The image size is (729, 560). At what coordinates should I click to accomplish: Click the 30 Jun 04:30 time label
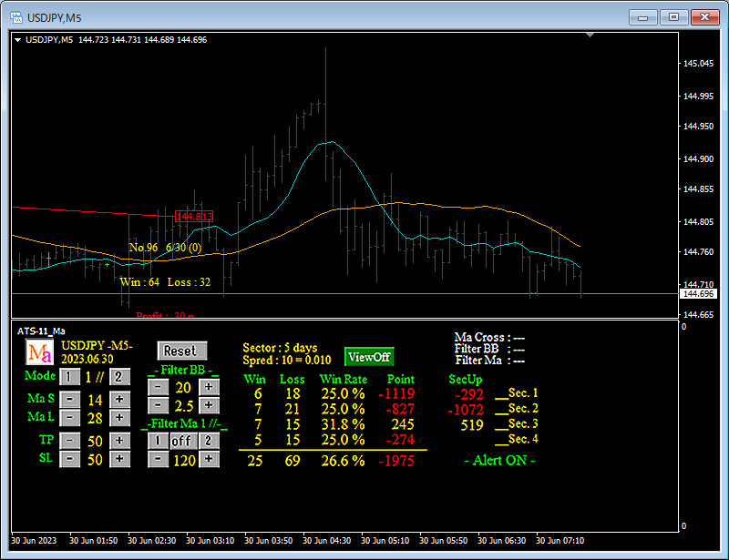327,541
